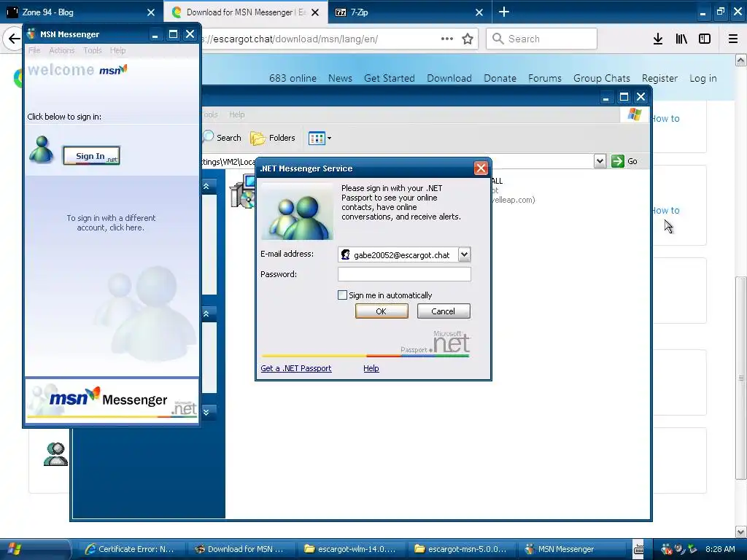Open the Register site link
This screenshot has width=747, height=560.
tap(659, 78)
